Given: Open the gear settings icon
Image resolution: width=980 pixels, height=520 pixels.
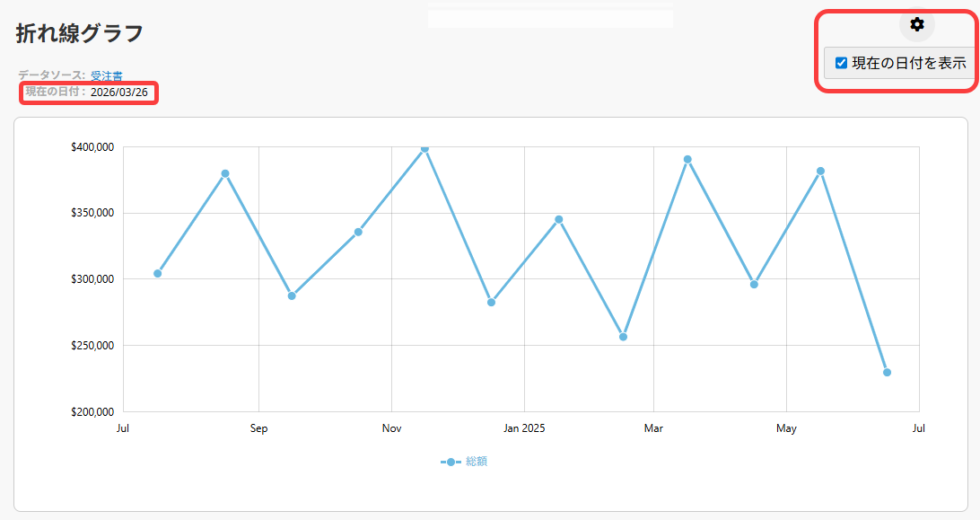Looking at the screenshot, I should pyautogui.click(x=916, y=25).
